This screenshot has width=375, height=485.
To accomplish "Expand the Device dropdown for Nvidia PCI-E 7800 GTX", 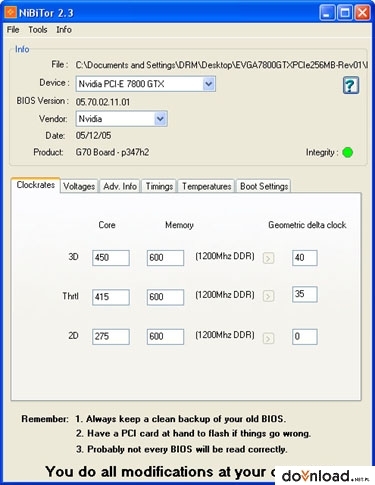I will pos(209,84).
